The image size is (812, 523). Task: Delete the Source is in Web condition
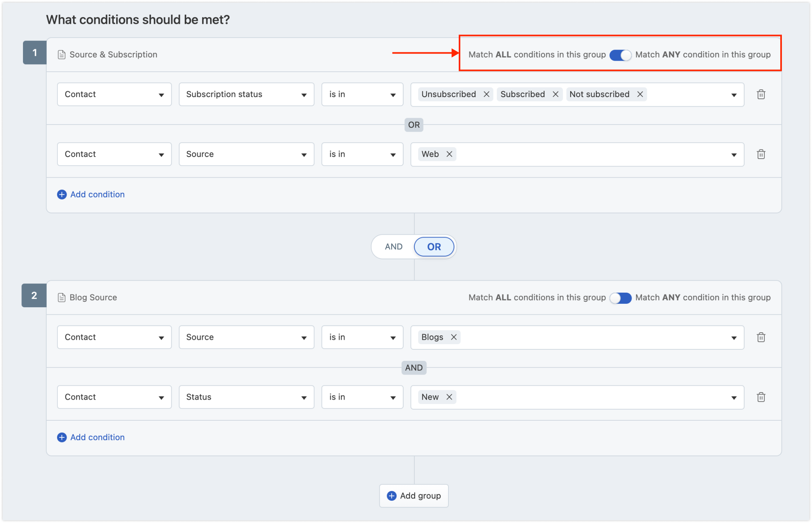tap(761, 154)
